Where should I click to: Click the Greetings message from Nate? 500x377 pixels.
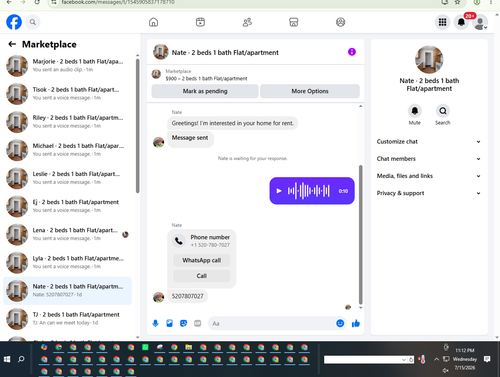point(233,123)
